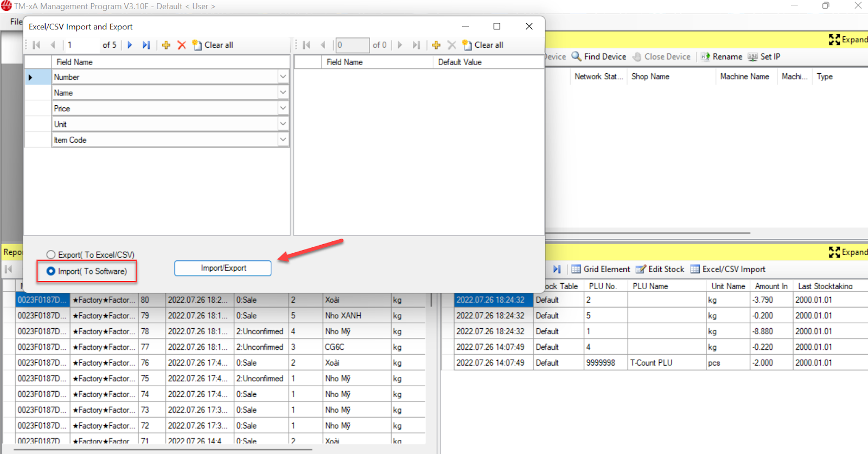
Task: Open the Item Code field dropdown
Action: click(283, 140)
